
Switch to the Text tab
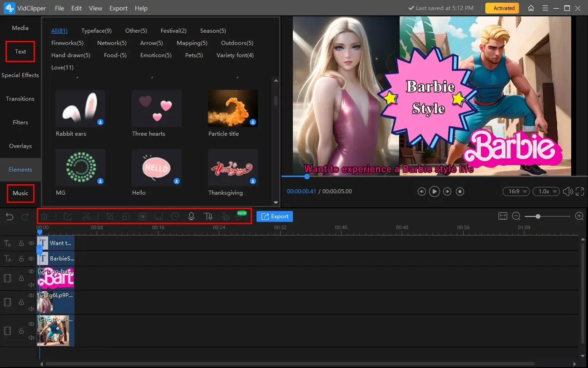(20, 52)
